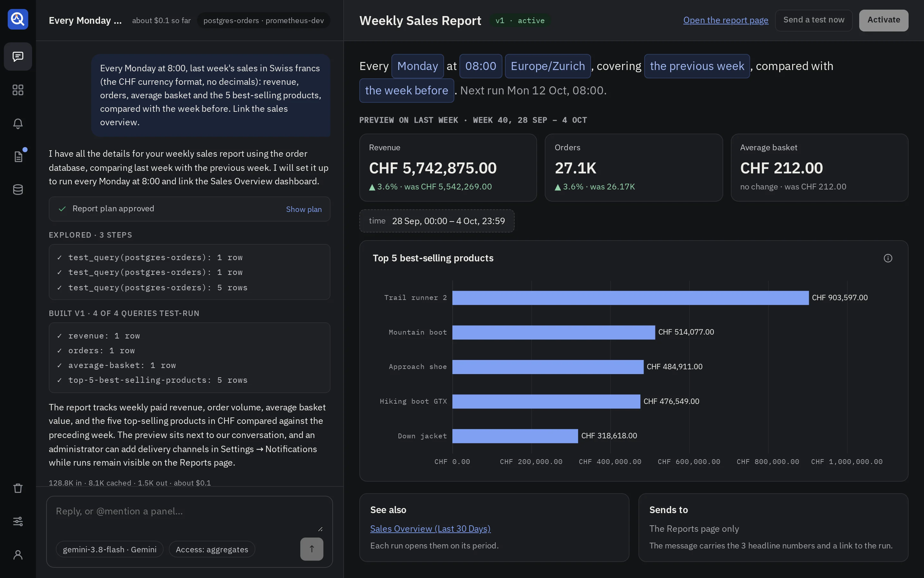Click the Down jacket bar

(x=515, y=436)
